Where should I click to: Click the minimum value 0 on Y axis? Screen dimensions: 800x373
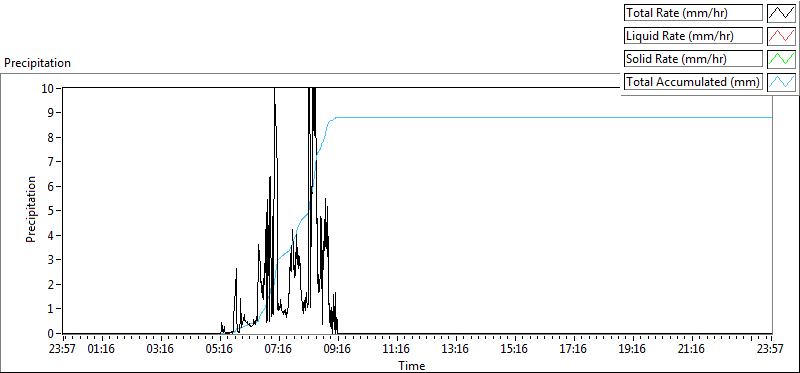point(51,333)
